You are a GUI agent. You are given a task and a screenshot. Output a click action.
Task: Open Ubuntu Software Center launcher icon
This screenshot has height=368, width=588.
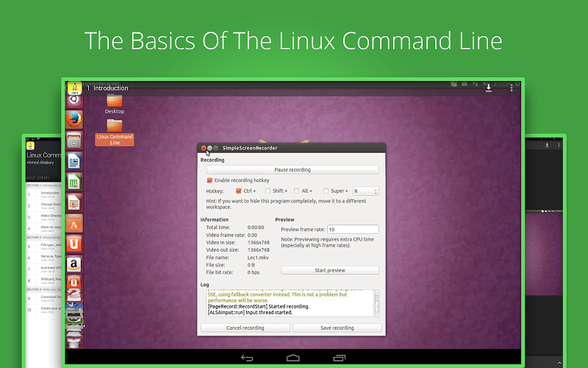pyautogui.click(x=74, y=224)
